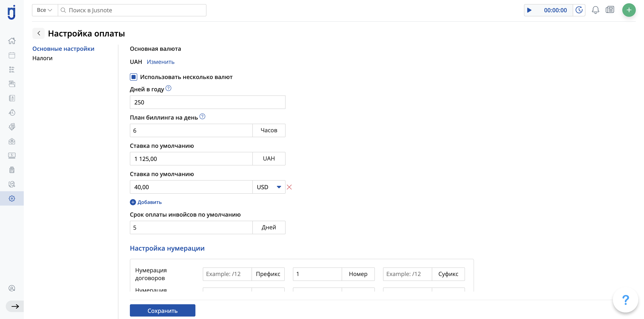Click the Изменить currency link
This screenshot has width=644, height=319.
pyautogui.click(x=161, y=62)
